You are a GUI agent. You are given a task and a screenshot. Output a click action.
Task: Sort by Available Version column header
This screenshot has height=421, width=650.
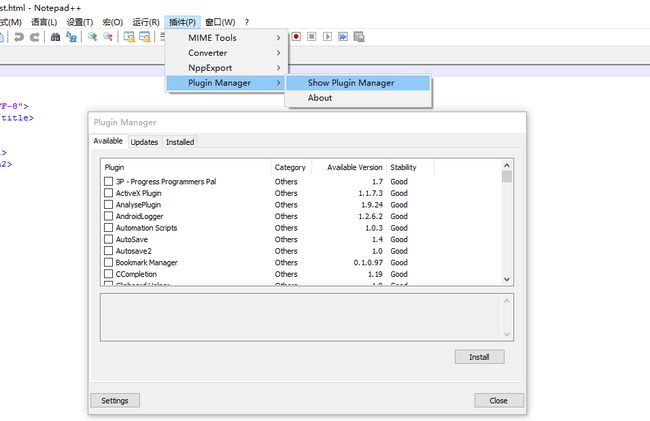[x=349, y=167]
